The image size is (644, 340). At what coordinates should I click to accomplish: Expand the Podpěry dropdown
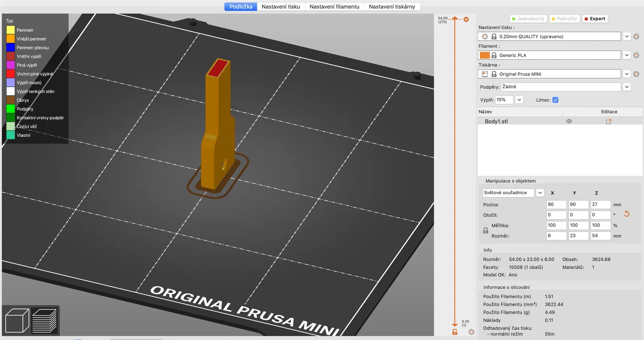click(x=627, y=87)
